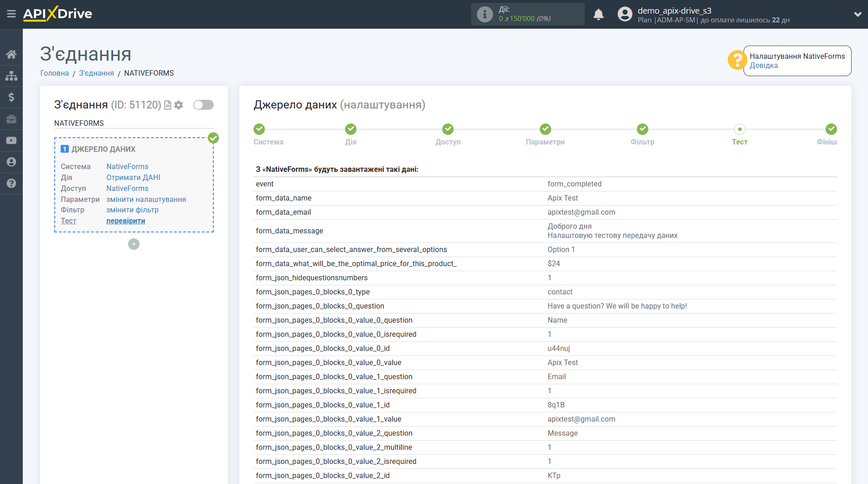
Task: Open the home sidebar icon
Action: (11, 54)
